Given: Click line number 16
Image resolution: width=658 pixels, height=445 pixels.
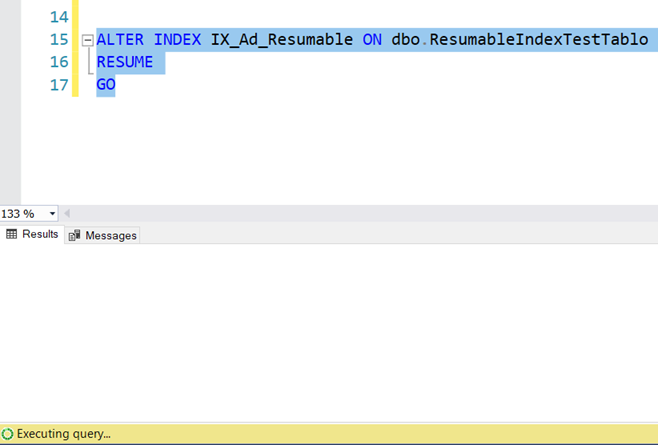Looking at the screenshot, I should click(x=59, y=62).
